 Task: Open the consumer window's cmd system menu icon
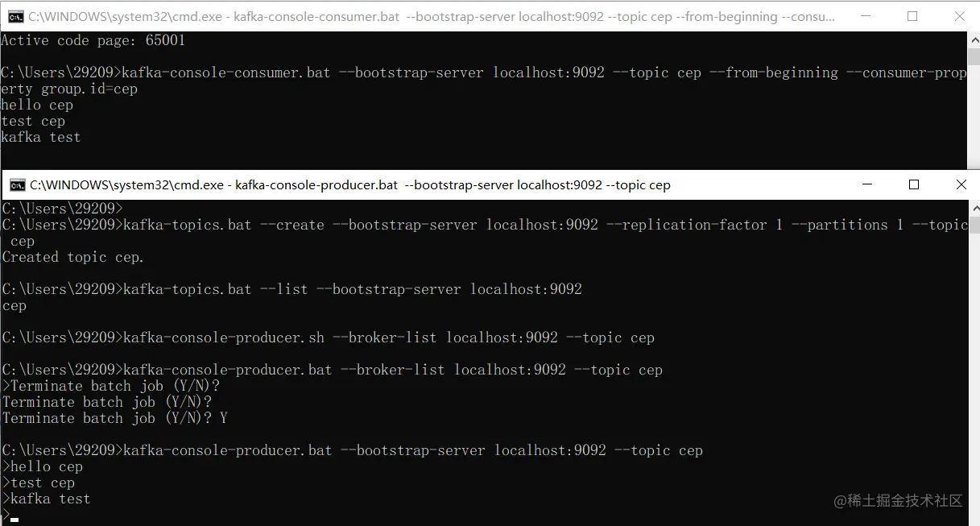click(x=16, y=16)
